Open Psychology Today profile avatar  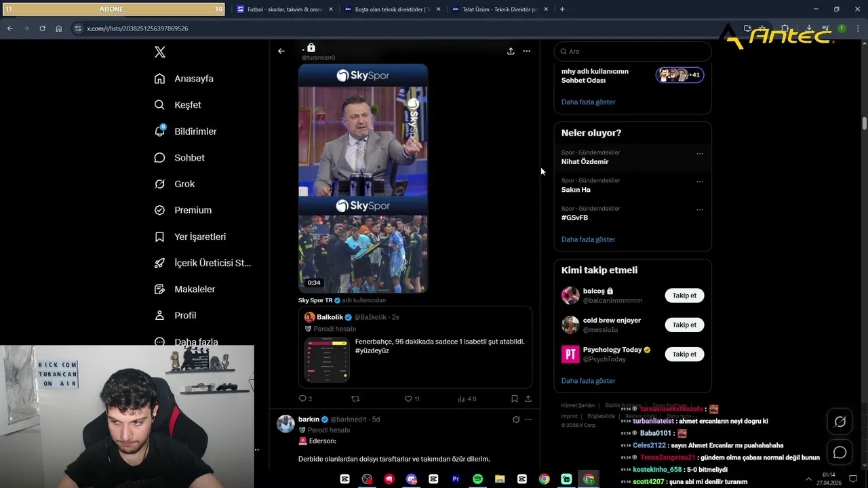[x=570, y=354]
